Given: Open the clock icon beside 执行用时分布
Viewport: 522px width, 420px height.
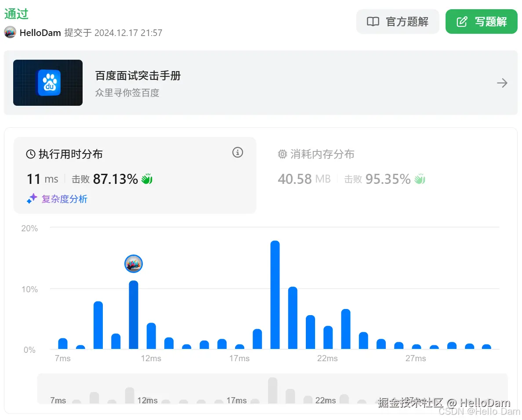Looking at the screenshot, I should point(30,154).
